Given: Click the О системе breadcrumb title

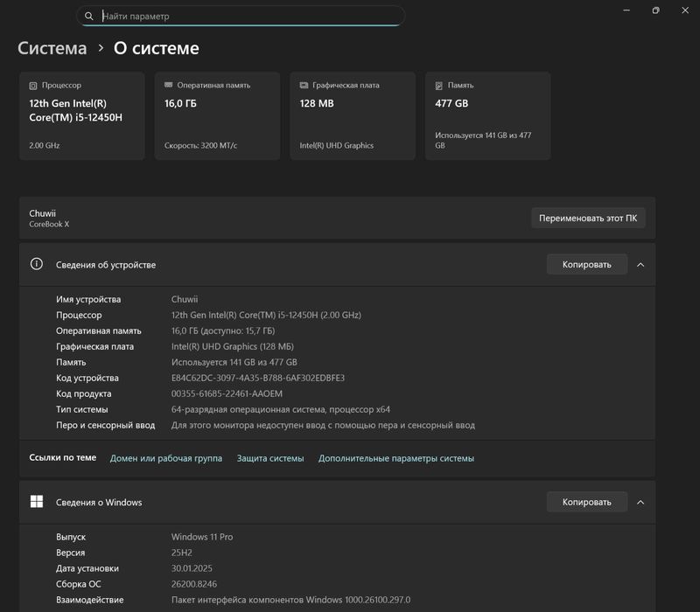Looking at the screenshot, I should pos(157,48).
